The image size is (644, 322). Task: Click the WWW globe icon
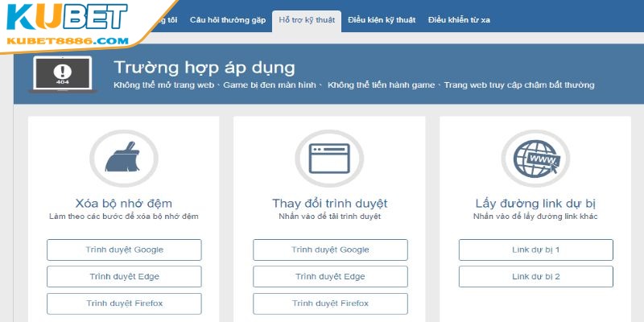coord(535,157)
